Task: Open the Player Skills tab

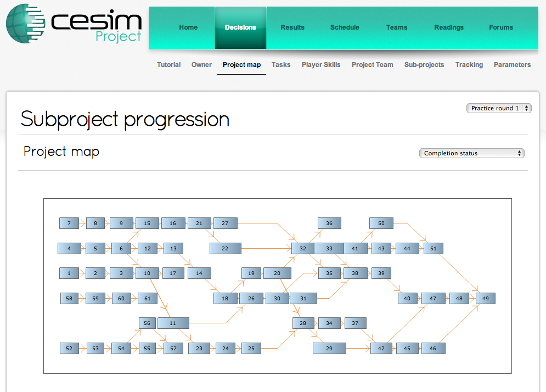Action: (321, 65)
